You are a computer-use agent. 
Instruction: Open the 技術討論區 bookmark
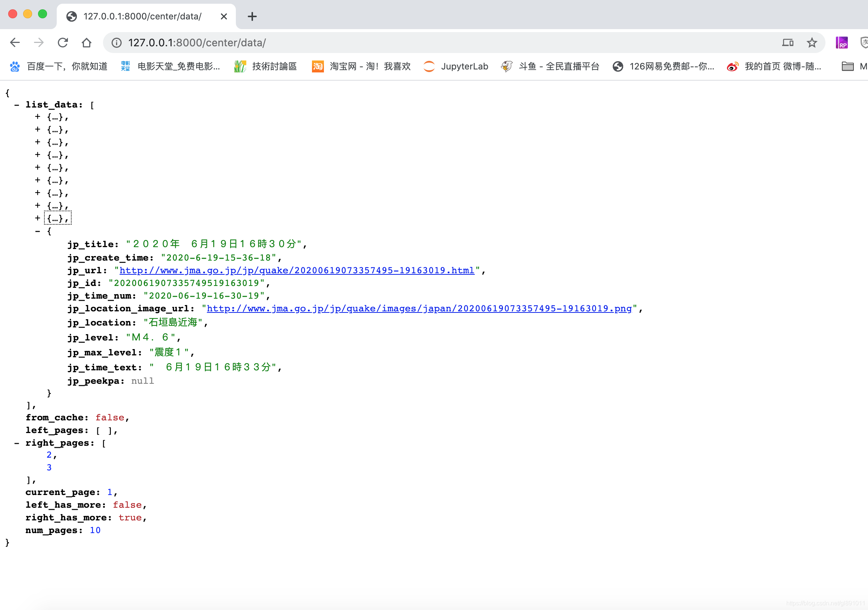click(x=265, y=66)
